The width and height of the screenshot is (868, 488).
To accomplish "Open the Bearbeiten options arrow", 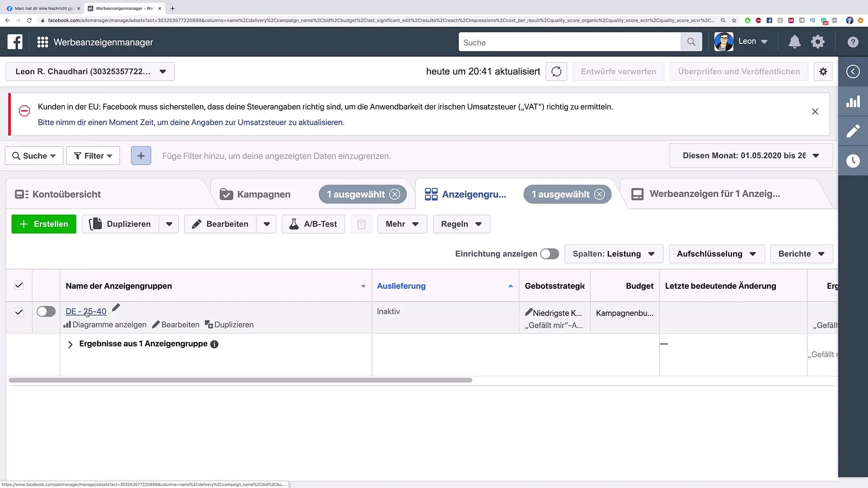I will coord(267,224).
